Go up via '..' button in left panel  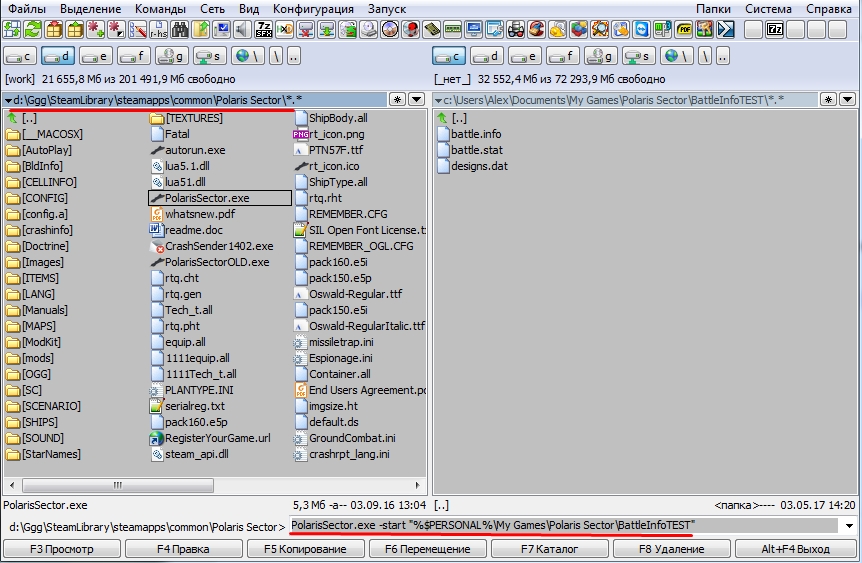[x=294, y=56]
